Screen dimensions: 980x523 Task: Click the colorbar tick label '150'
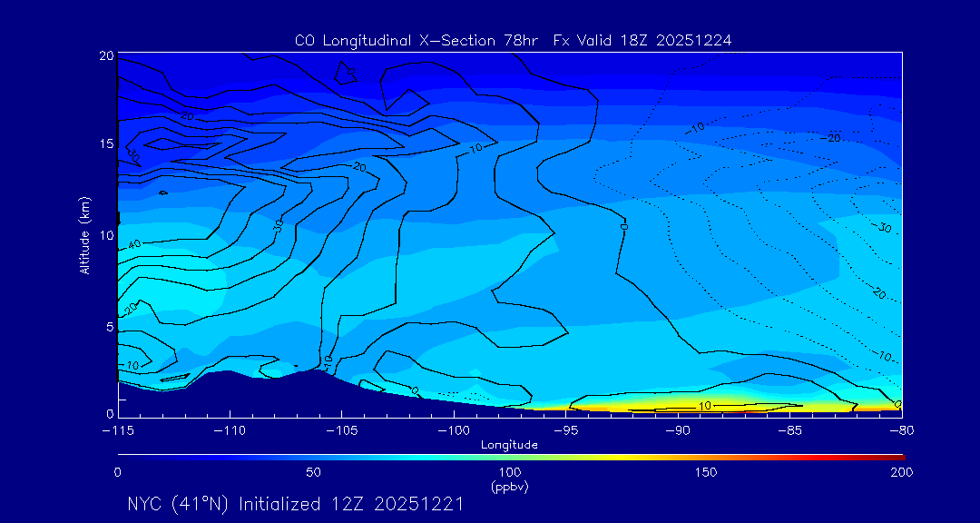tap(705, 472)
